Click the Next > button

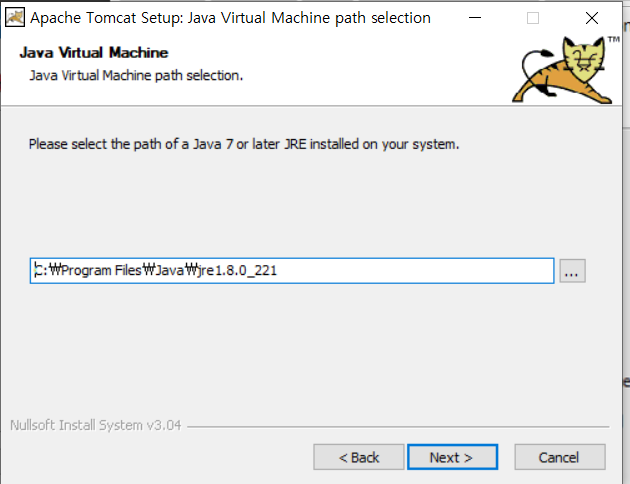tap(452, 457)
